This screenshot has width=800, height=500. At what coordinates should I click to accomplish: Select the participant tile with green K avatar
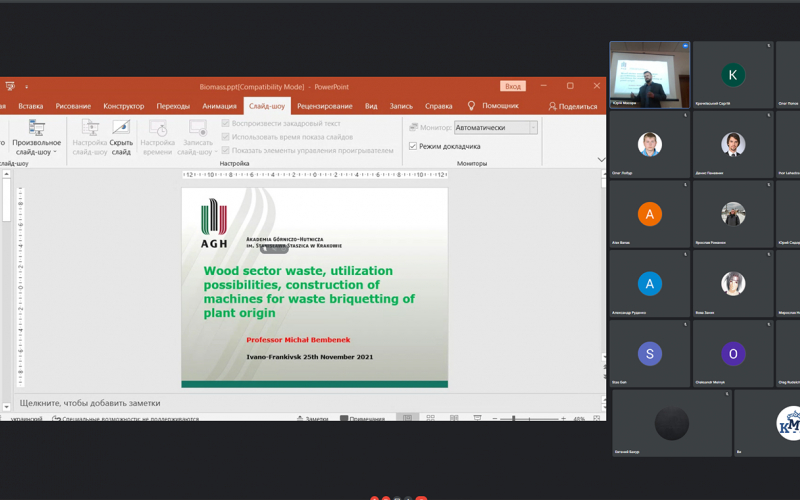click(x=733, y=75)
